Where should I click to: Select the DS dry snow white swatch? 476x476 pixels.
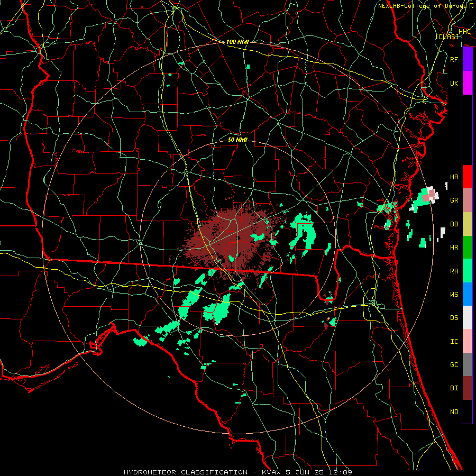467,317
